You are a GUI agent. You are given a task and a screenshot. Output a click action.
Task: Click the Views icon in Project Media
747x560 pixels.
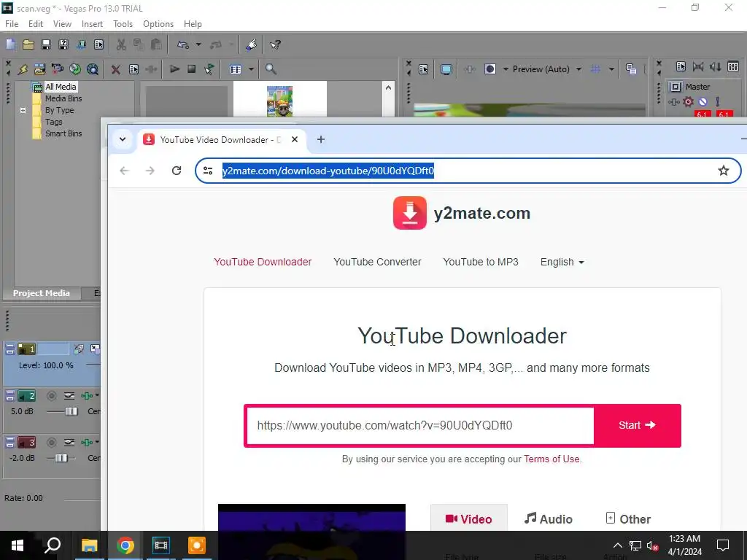[236, 69]
